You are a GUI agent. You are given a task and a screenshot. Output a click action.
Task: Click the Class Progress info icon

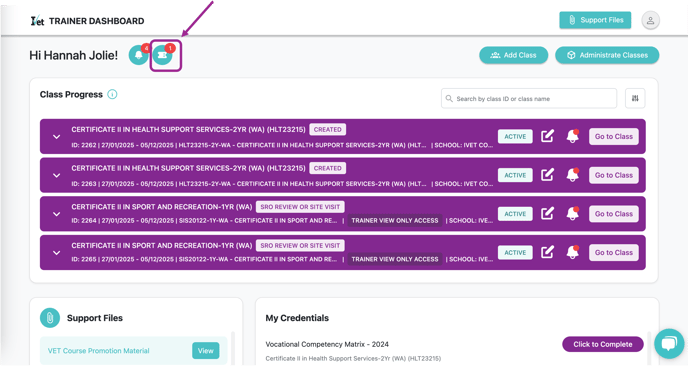click(112, 94)
